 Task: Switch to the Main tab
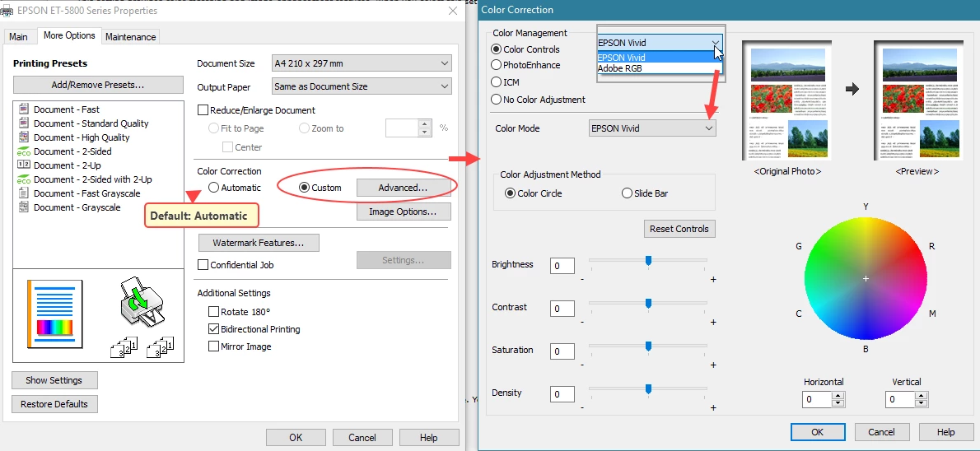tap(18, 37)
